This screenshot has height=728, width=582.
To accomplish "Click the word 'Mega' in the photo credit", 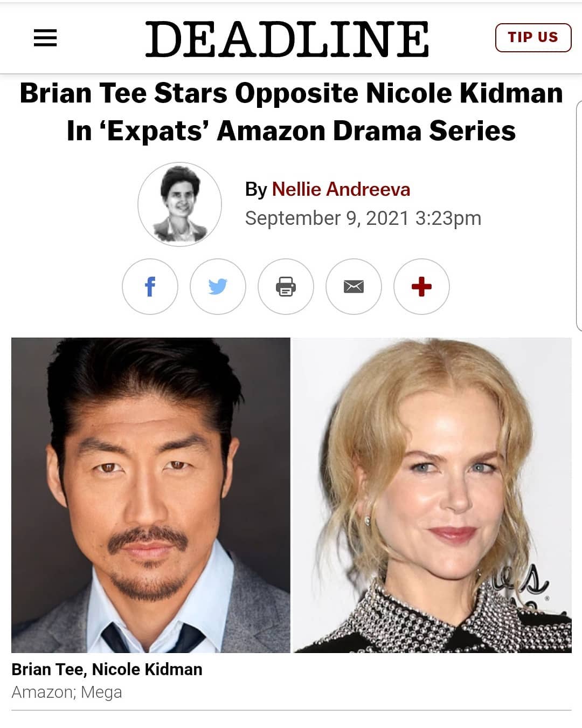I will [x=101, y=692].
